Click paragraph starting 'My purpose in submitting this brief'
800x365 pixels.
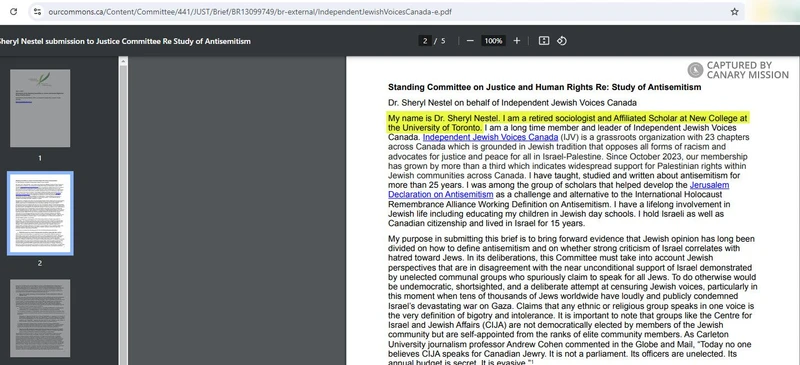point(573,301)
